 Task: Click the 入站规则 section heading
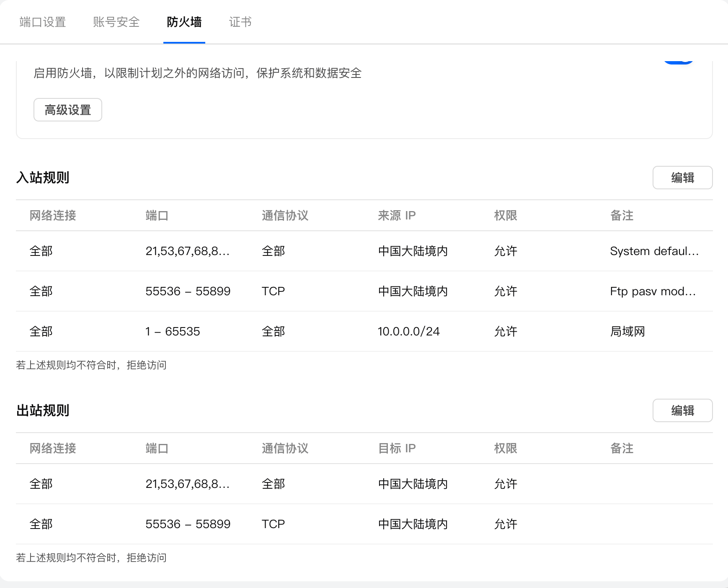43,178
